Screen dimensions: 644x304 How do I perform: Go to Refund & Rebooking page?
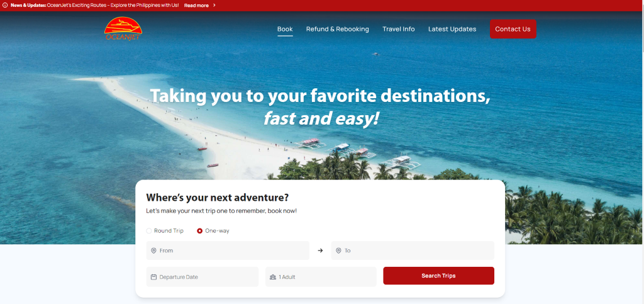point(338,29)
